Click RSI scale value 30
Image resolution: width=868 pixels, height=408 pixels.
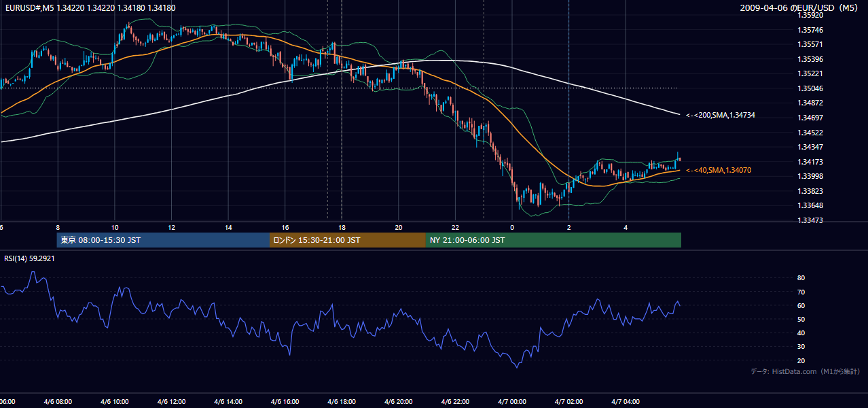[x=801, y=347]
